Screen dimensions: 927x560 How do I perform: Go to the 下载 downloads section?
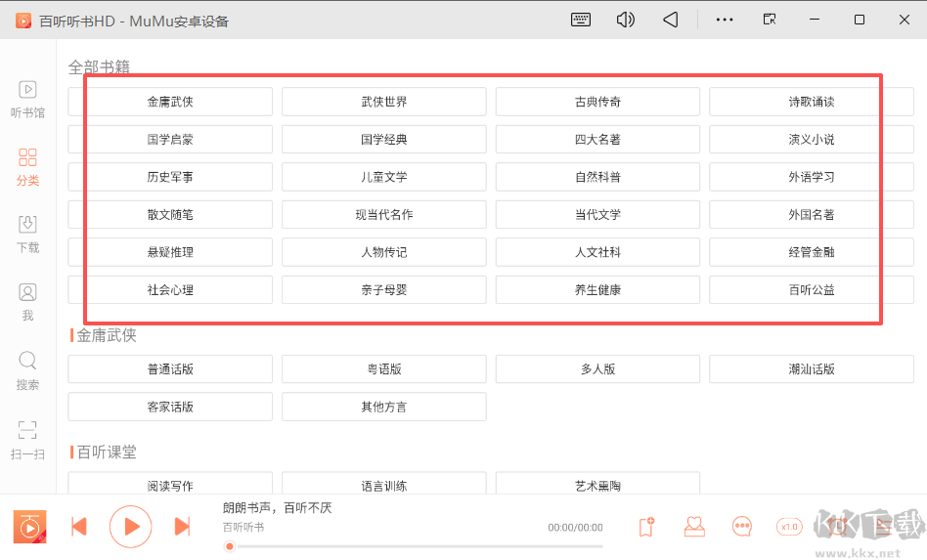coord(27,234)
